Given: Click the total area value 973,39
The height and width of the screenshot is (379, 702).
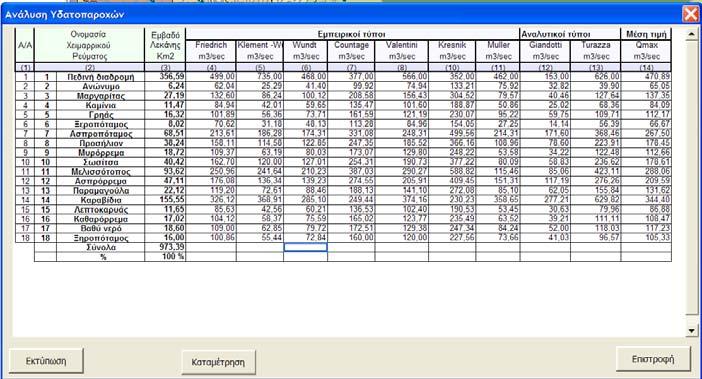Looking at the screenshot, I should pos(171,247).
